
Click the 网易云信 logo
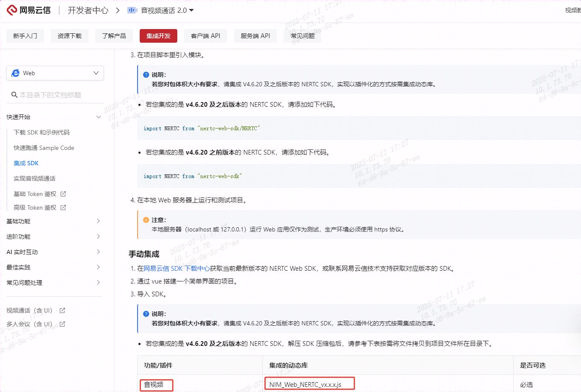29,10
